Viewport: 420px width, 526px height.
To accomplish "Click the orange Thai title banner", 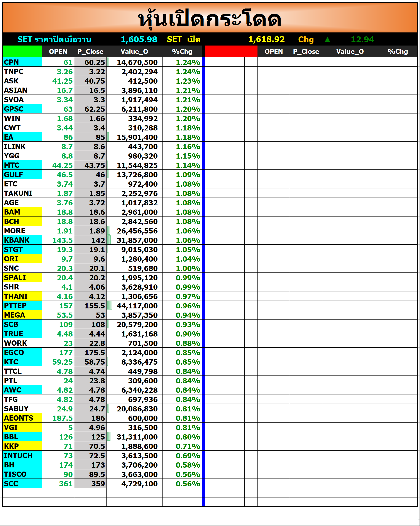I will click(x=210, y=18).
